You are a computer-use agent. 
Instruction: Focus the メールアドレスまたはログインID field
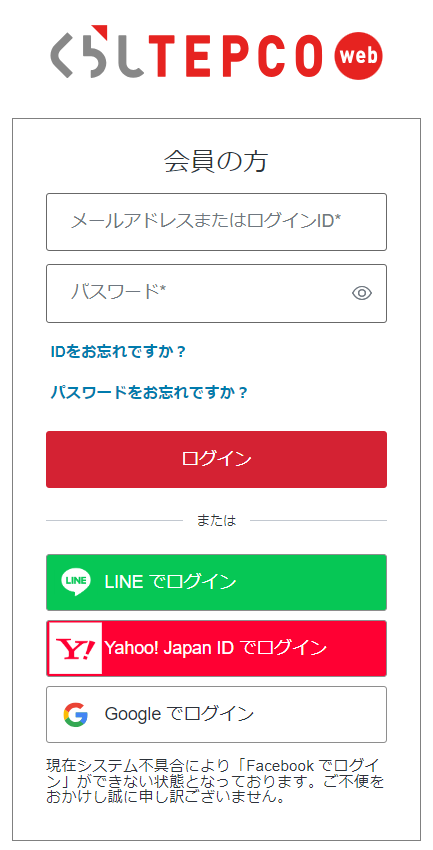(x=216, y=222)
